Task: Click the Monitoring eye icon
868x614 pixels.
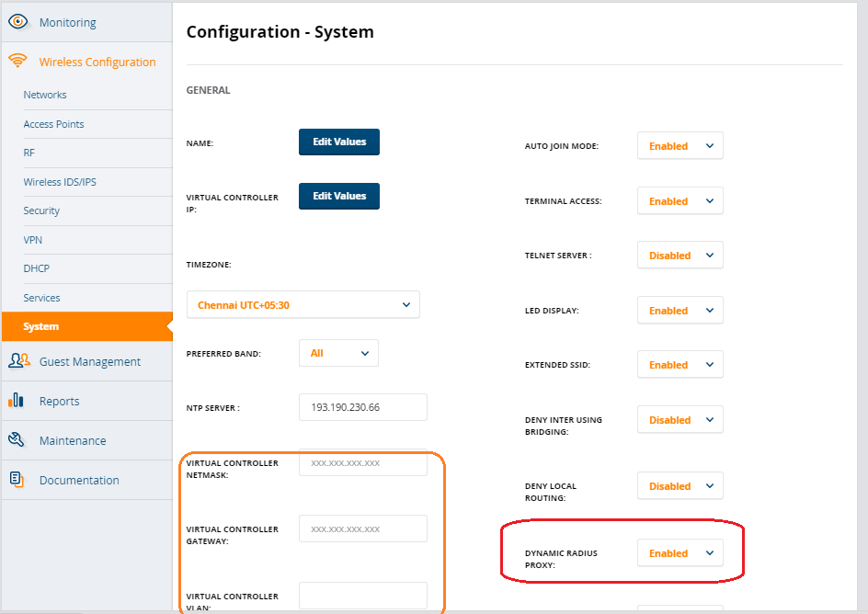Action: [x=17, y=21]
